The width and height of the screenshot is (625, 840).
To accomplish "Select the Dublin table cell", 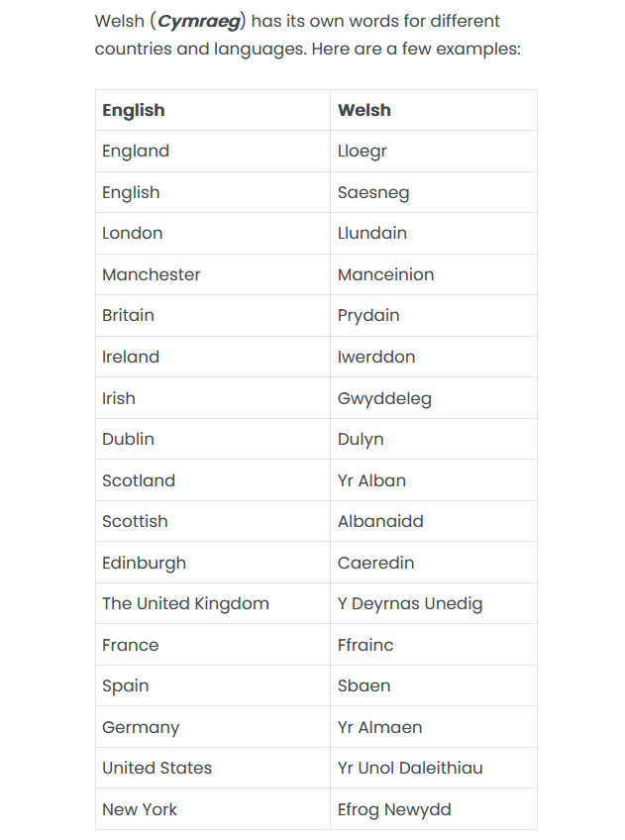I will [129, 440].
